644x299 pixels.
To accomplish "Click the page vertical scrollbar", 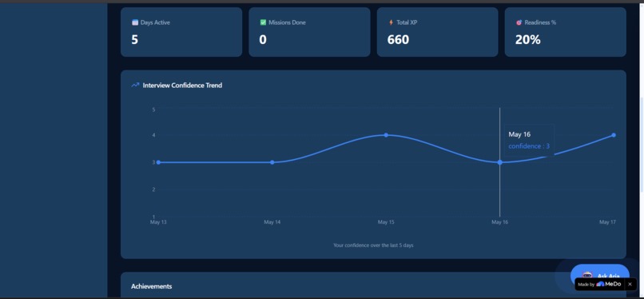I will point(642,144).
